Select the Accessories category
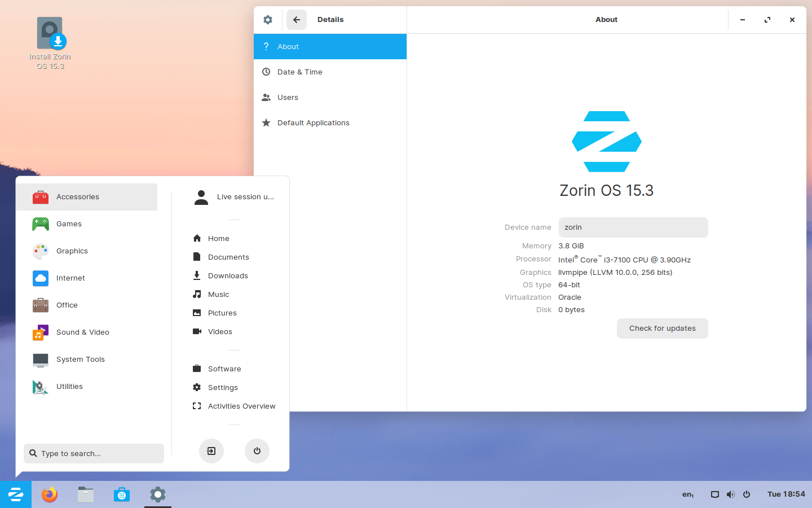This screenshot has width=812, height=508. [86, 197]
